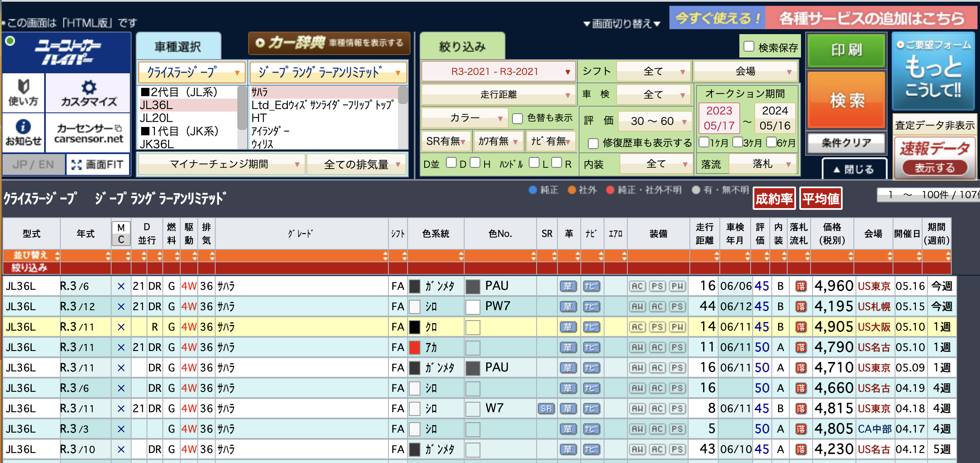The image size is (980, 463).
Task: Click the orange 検索 search button
Action: tap(846, 100)
